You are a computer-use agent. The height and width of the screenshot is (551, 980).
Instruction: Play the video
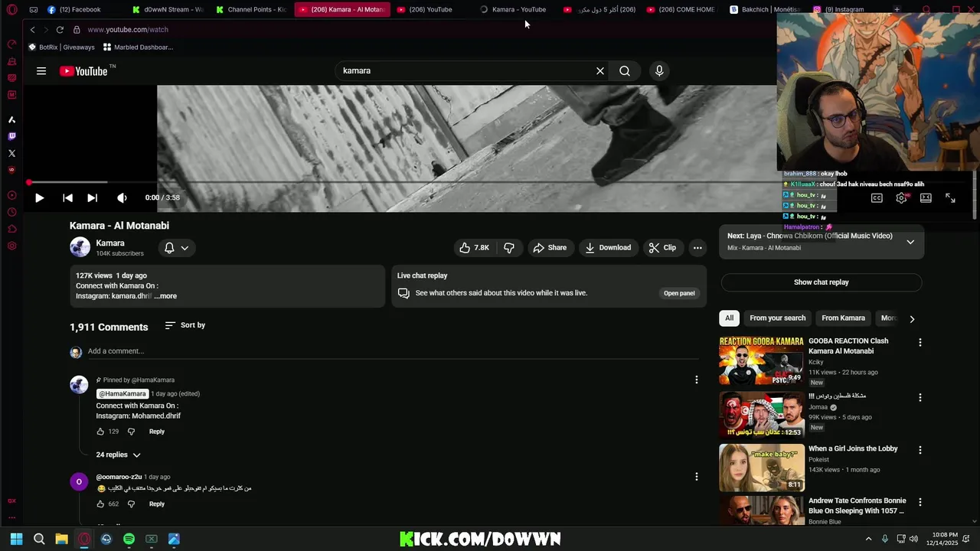[x=39, y=197]
